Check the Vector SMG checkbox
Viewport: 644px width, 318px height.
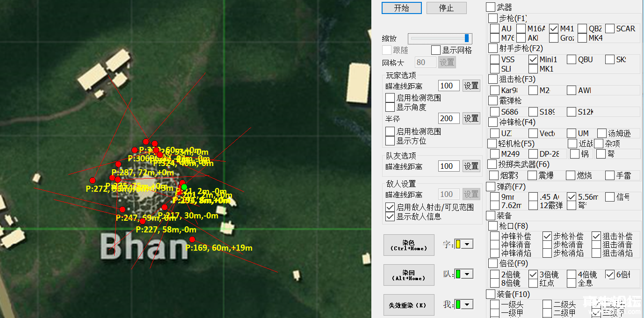point(533,133)
